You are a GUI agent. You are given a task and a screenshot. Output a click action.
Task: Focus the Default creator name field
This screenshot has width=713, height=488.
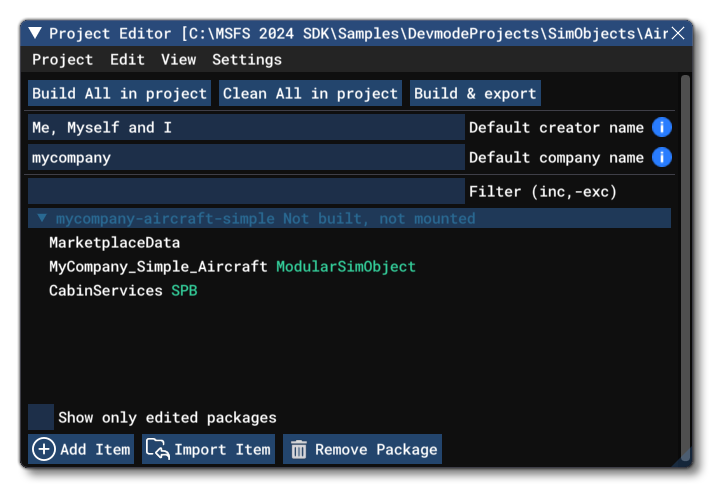(x=246, y=127)
